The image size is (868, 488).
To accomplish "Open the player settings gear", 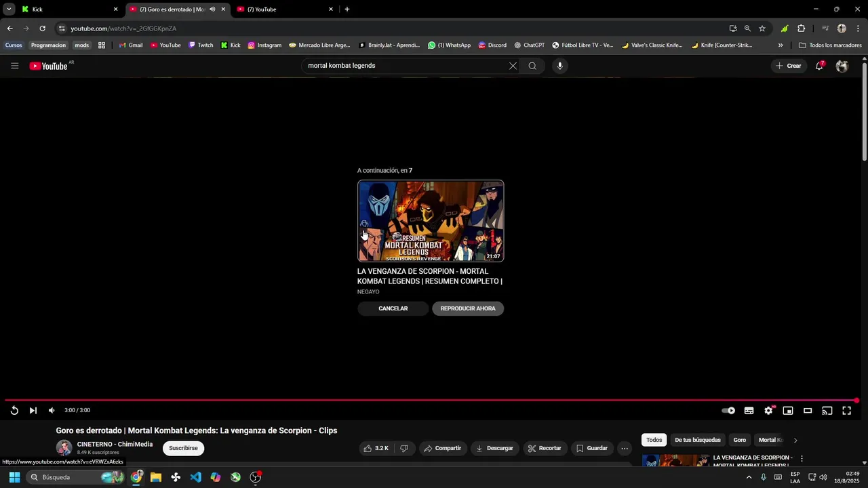I will [768, 410].
